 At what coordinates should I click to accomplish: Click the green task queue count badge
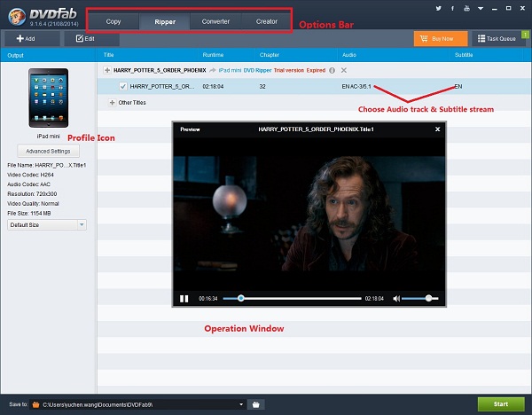click(x=525, y=35)
